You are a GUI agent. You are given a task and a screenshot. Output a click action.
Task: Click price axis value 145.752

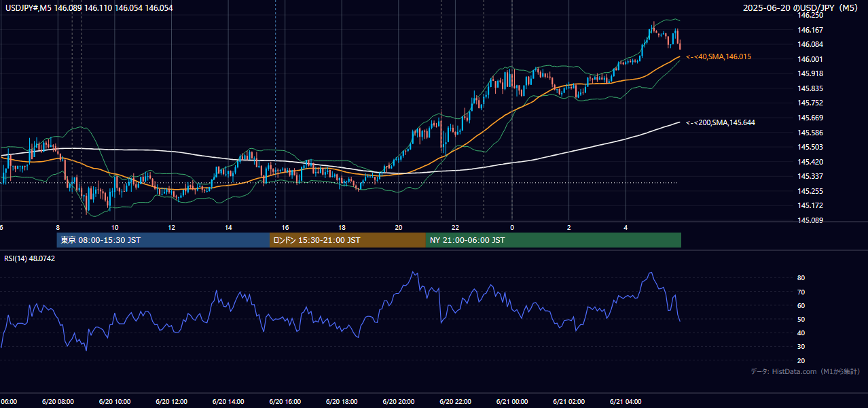810,103
